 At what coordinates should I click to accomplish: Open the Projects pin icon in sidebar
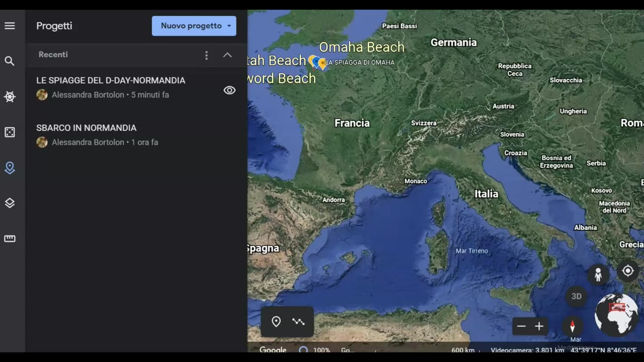click(x=10, y=168)
